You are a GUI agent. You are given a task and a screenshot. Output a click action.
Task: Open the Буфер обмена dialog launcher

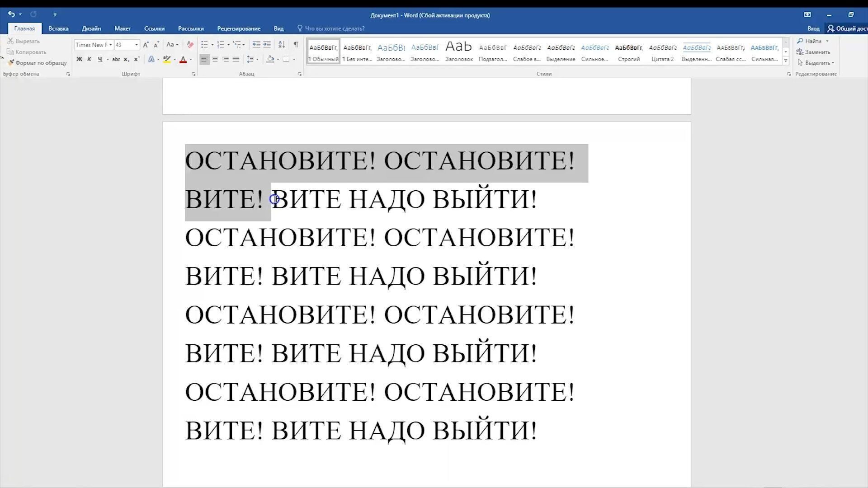(68, 74)
